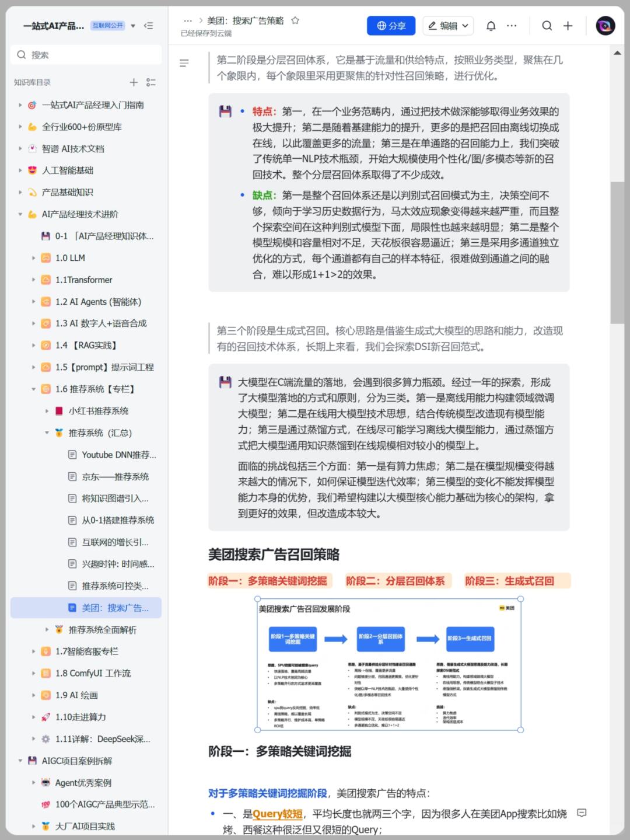Select the 美团：搜索广告 page in tree
Image resolution: width=630 pixels, height=840 pixels.
coord(86,608)
